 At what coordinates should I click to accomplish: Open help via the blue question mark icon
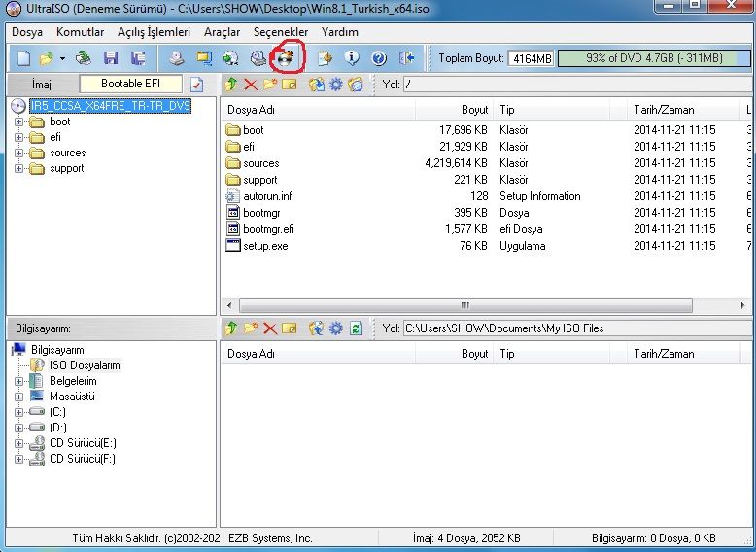379,58
